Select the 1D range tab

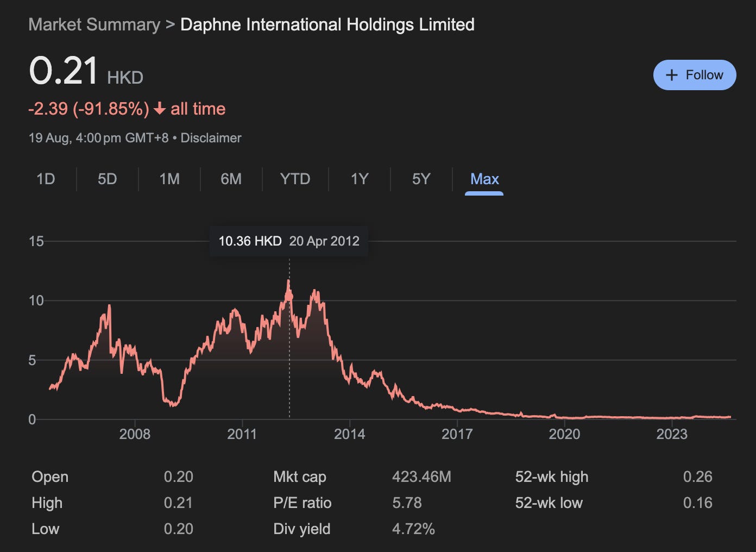point(46,179)
